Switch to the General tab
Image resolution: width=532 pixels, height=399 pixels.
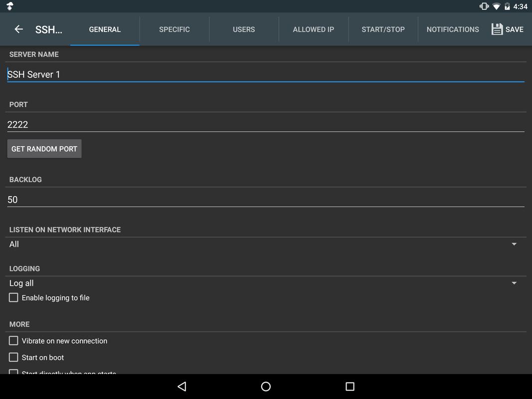(x=105, y=29)
